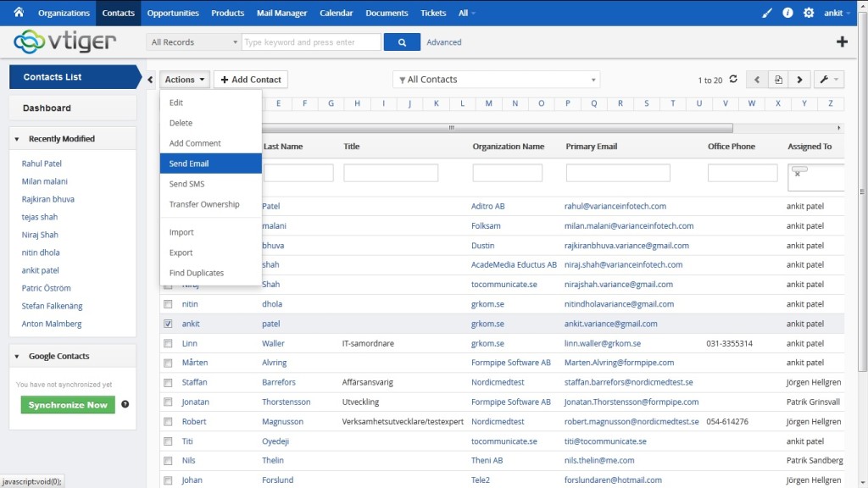Open Dashboard in sidebar

tap(73, 108)
